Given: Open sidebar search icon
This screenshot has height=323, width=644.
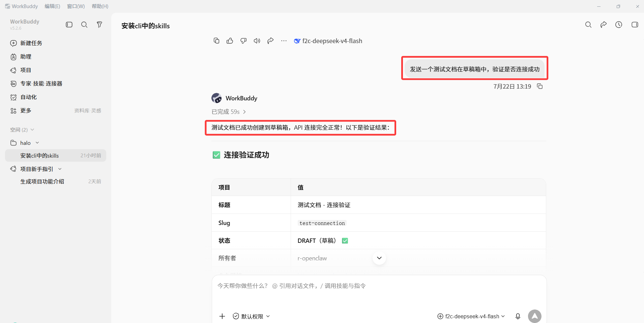Looking at the screenshot, I should pos(84,25).
